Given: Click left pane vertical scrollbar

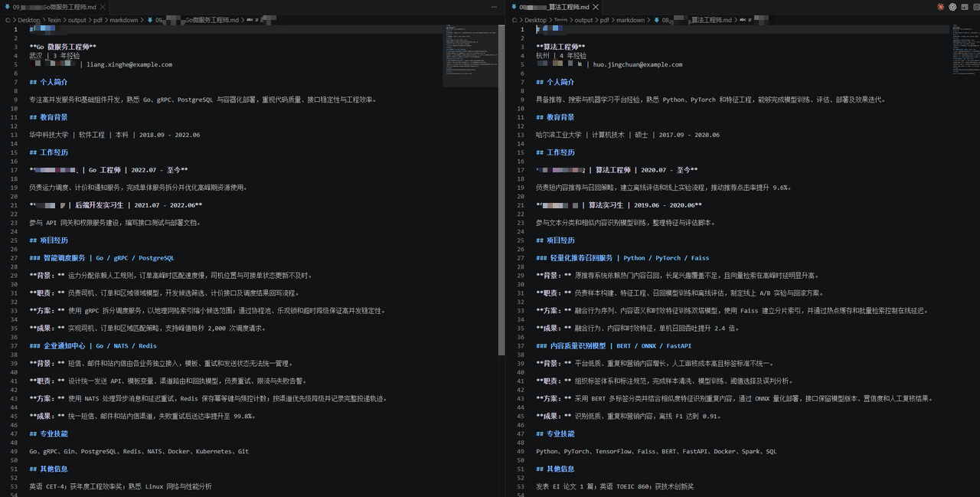Looking at the screenshot, I should [502, 191].
